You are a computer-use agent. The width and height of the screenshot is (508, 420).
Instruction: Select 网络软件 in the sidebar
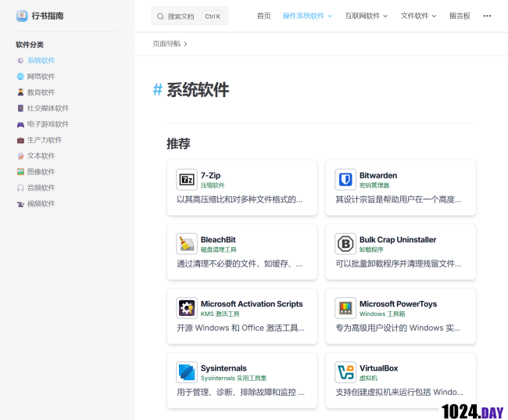coord(41,77)
